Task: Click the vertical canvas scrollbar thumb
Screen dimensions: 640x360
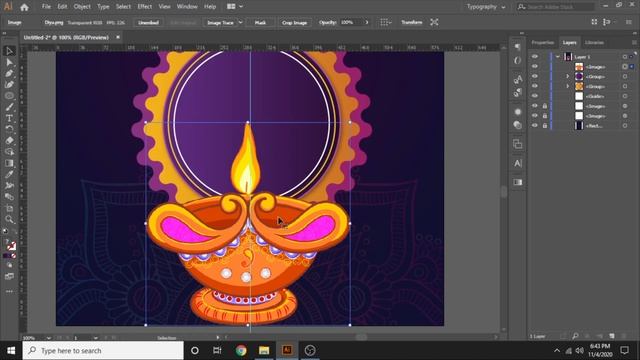Action: [x=504, y=191]
